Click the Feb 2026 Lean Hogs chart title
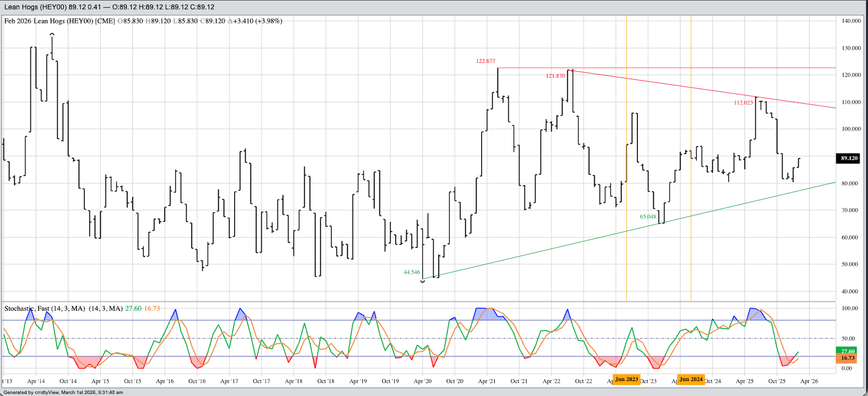This screenshot has width=868, height=396. (x=60, y=21)
